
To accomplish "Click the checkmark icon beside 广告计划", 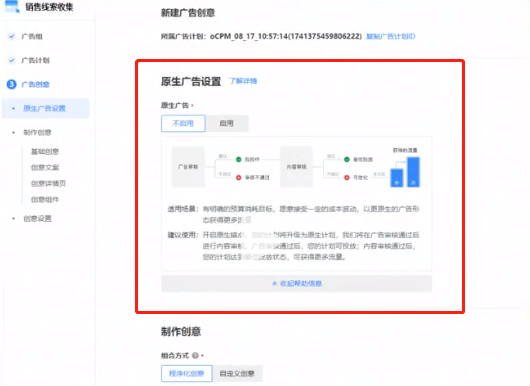I will point(12,60).
